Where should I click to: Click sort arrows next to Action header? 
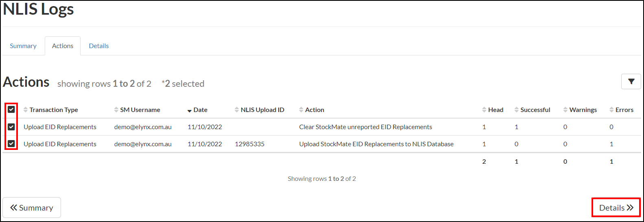301,110
